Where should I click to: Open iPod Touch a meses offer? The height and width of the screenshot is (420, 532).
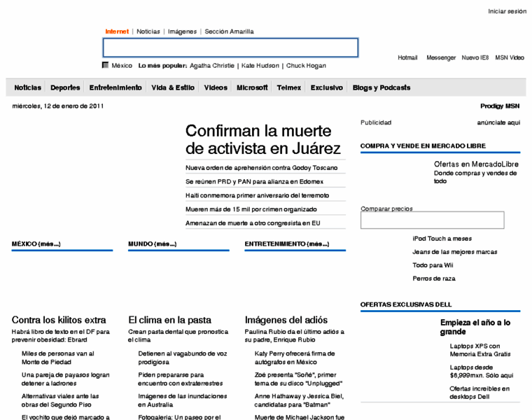click(442, 239)
